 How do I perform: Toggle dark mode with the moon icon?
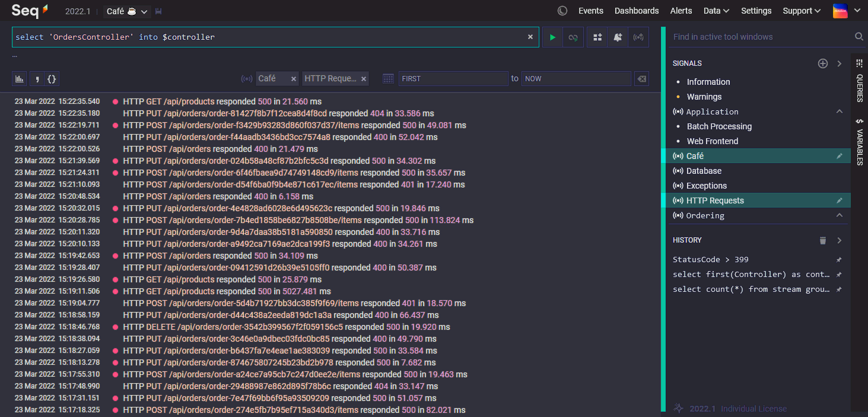click(x=562, y=11)
